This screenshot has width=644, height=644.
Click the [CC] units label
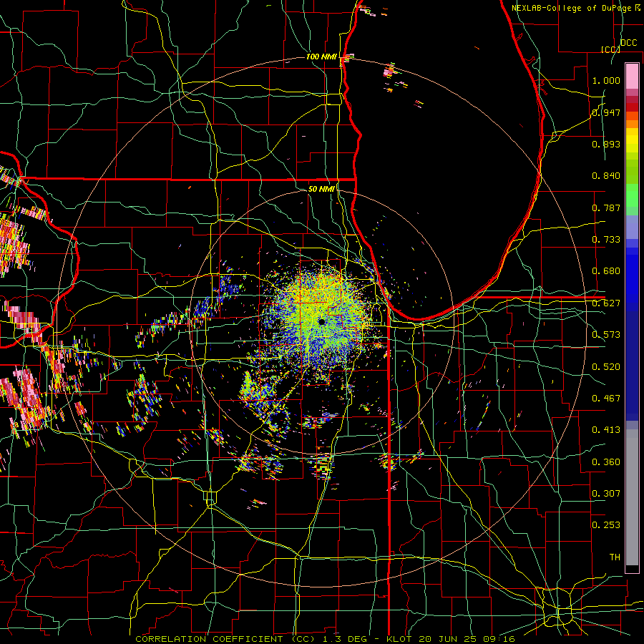[611, 49]
